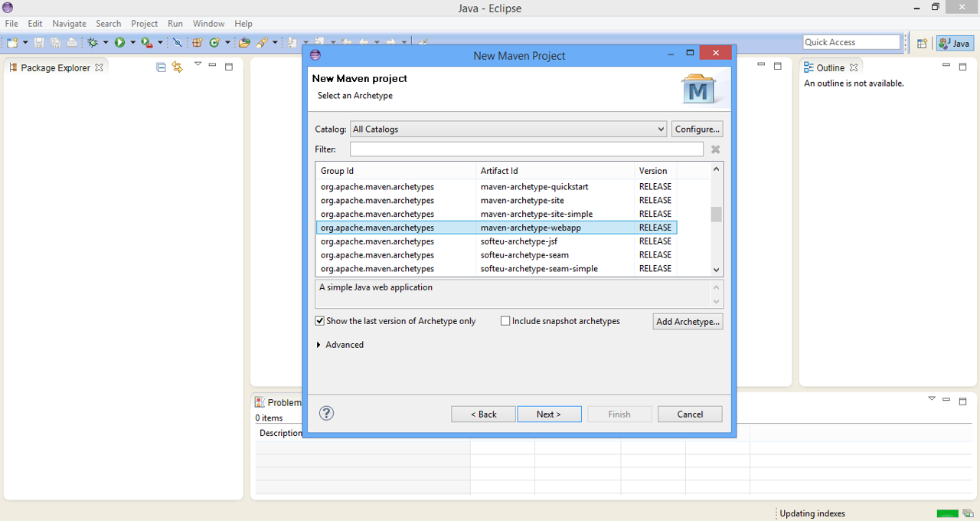The height and width of the screenshot is (521, 980).
Task: Click in the Filter input field
Action: tap(527, 149)
